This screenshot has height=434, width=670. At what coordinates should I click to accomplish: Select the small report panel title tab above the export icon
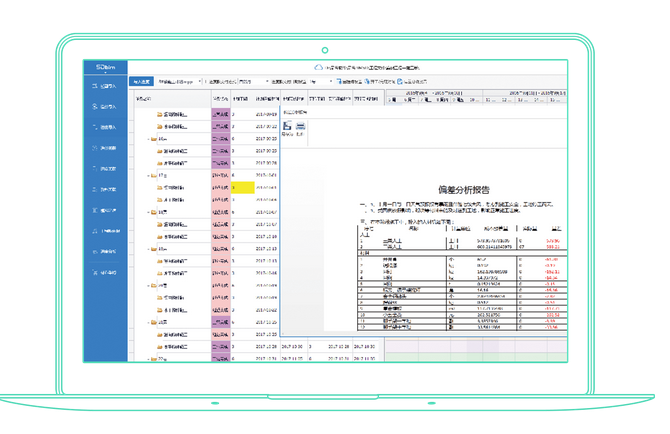(x=295, y=112)
